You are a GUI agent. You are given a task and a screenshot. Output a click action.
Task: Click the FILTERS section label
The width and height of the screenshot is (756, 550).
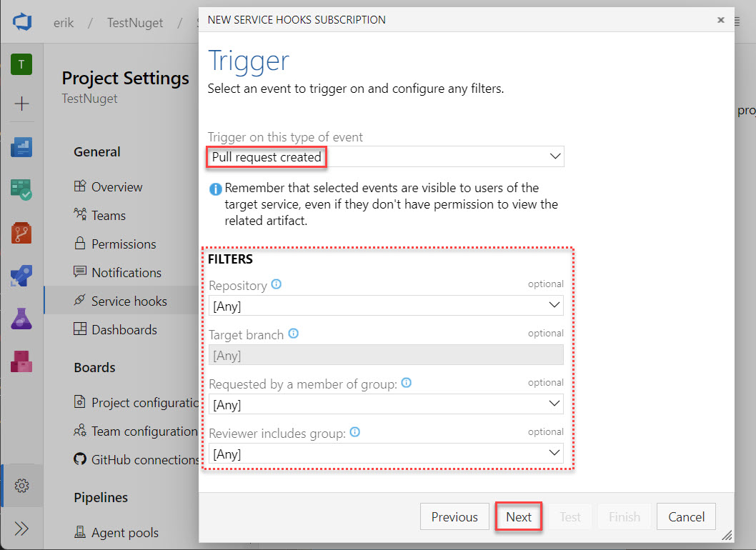[x=230, y=259]
